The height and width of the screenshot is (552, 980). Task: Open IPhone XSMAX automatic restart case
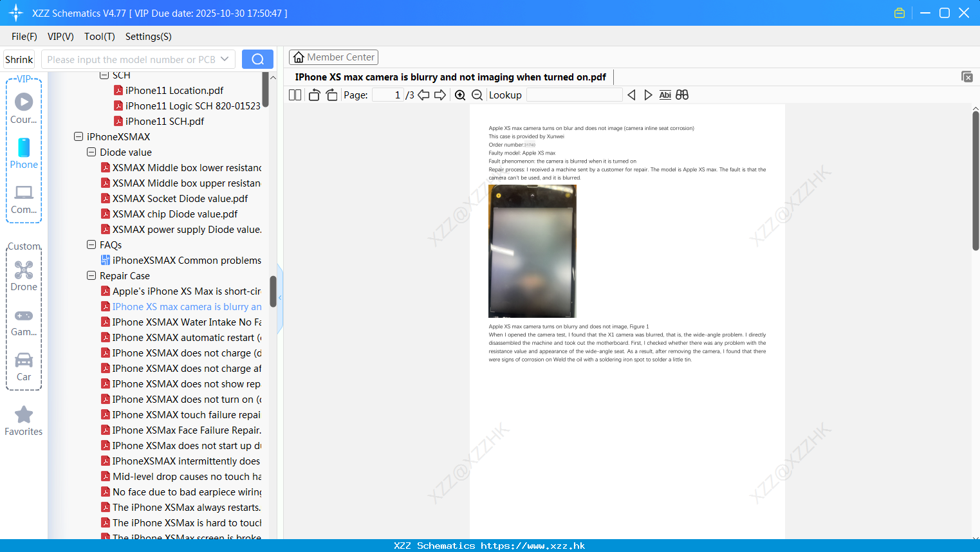[x=181, y=337]
